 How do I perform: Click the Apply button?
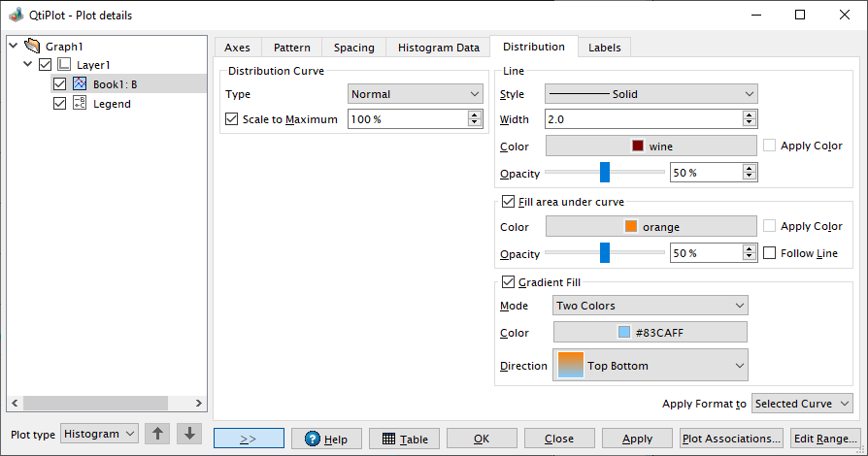tap(637, 439)
